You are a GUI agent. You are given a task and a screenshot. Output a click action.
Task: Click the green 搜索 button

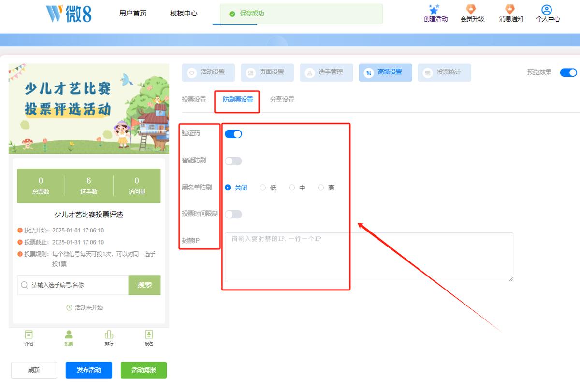(145, 285)
